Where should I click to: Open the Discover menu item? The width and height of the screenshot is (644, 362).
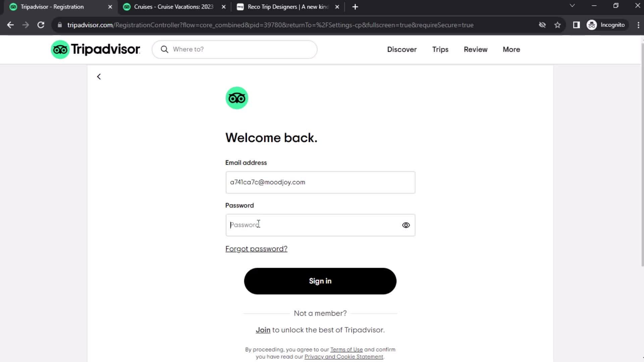402,50
